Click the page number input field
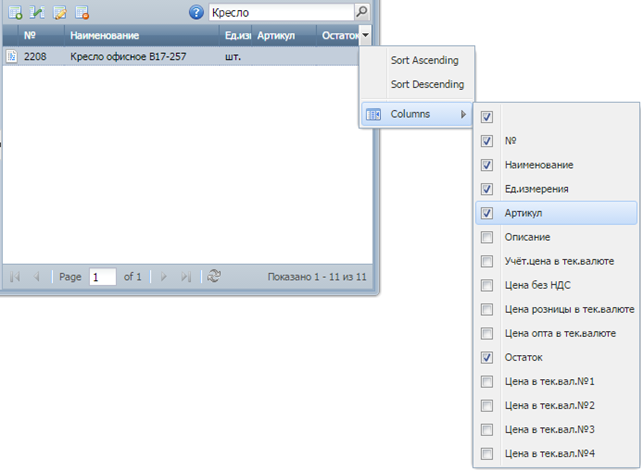Image resolution: width=641 pixels, height=470 pixels. point(103,277)
